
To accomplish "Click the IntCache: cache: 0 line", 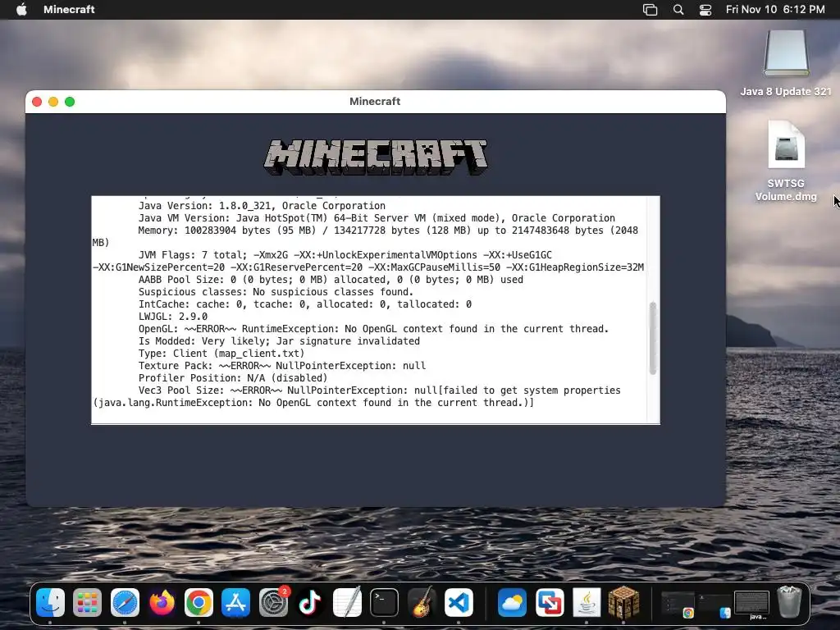I will 305,304.
